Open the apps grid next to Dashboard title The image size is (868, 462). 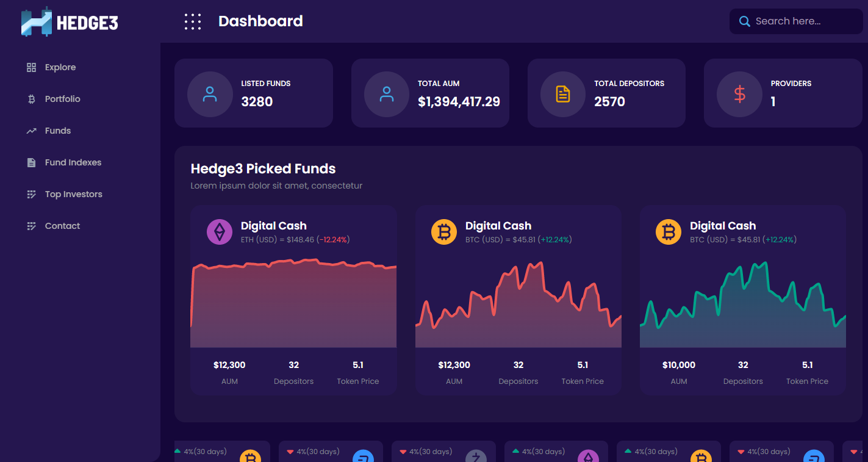point(193,21)
